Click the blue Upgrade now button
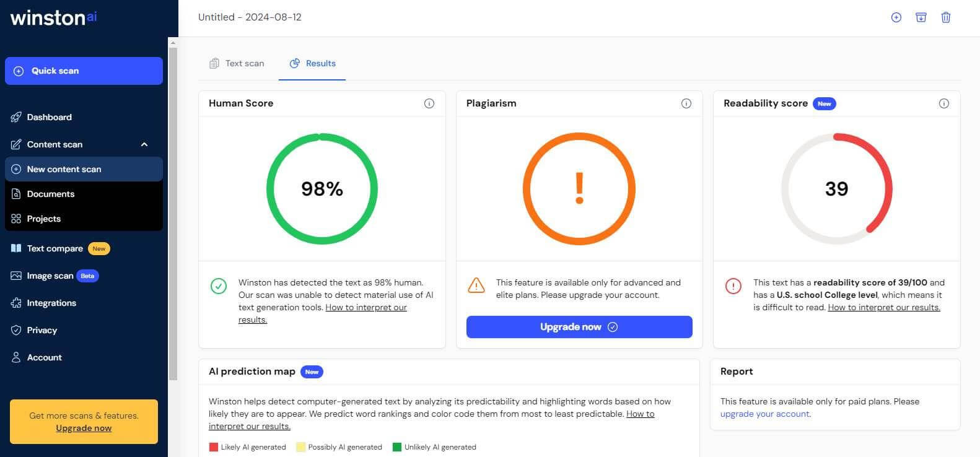 pos(579,327)
